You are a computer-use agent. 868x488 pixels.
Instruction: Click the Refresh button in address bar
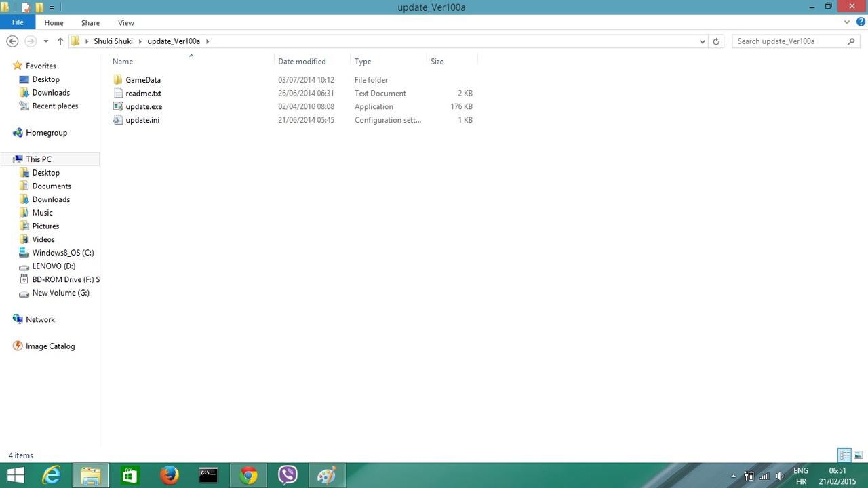click(716, 41)
